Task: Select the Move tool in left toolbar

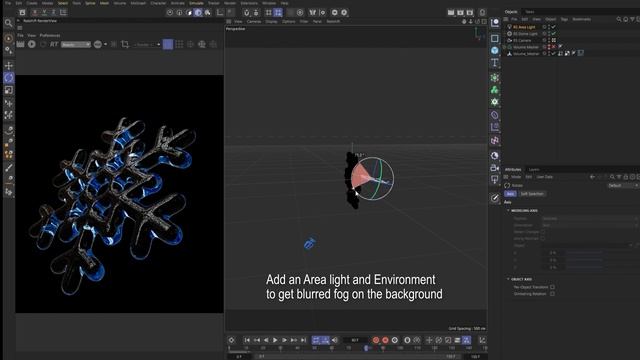Action: 9,65
